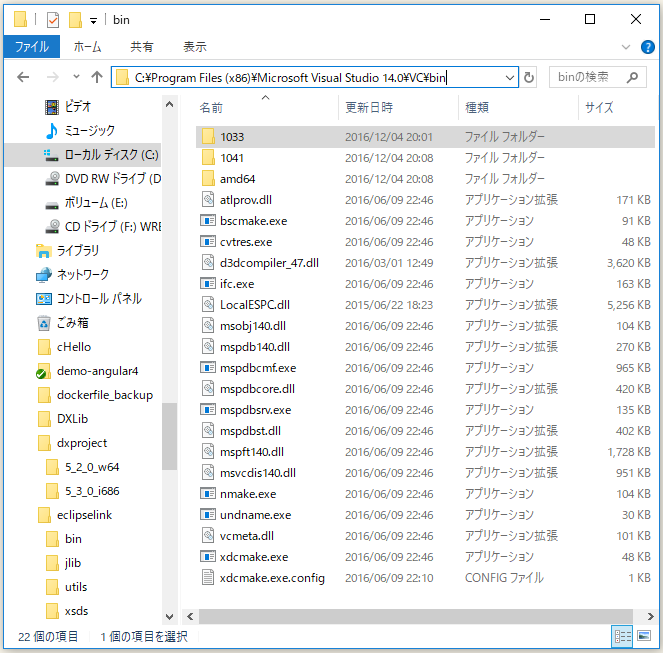The height and width of the screenshot is (653, 663).
Task: Select LocalESPC.dll file
Action: tap(425, 305)
